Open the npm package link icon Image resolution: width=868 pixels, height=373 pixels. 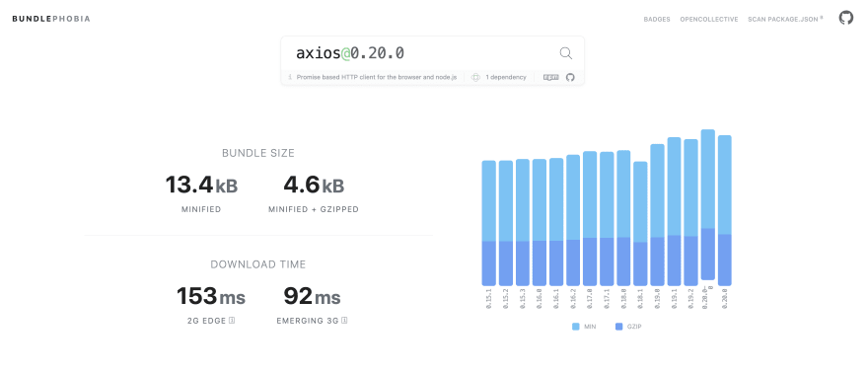coord(550,78)
